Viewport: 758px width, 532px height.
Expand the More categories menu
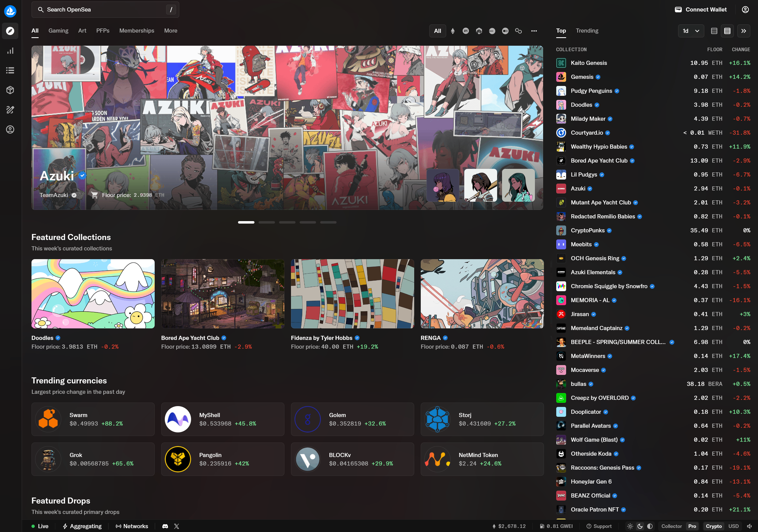pyautogui.click(x=171, y=31)
